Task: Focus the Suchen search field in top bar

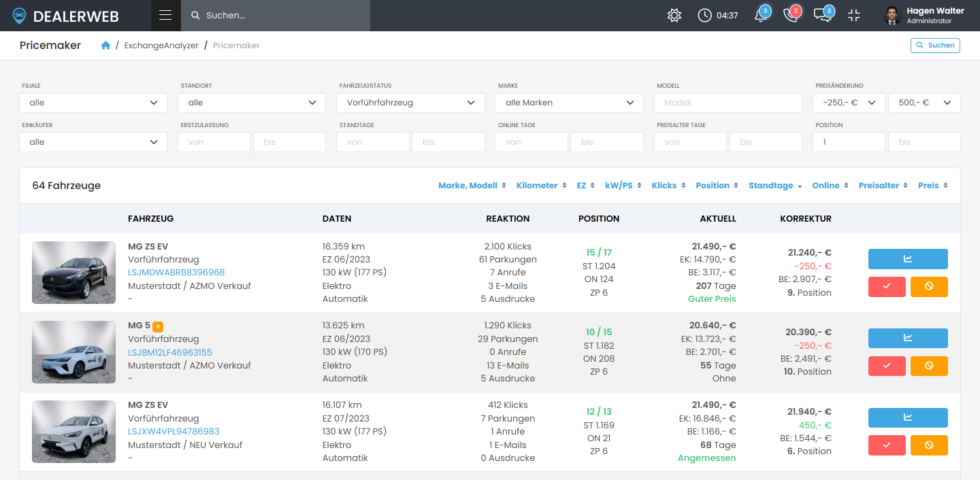Action: pyautogui.click(x=276, y=15)
